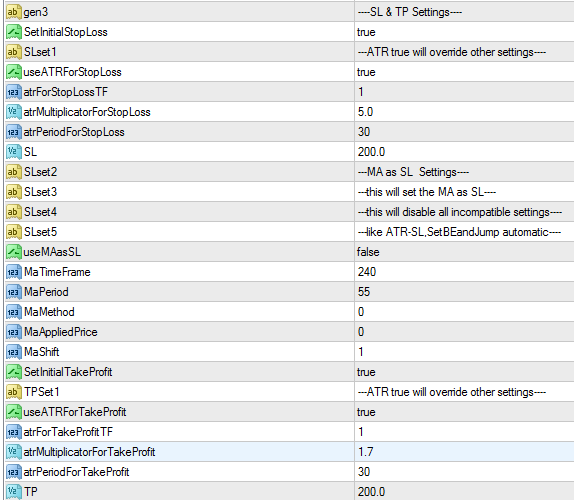Image resolution: width=574 pixels, height=500 pixels.
Task: Click the string icon beside SLset2
Action: [14, 172]
